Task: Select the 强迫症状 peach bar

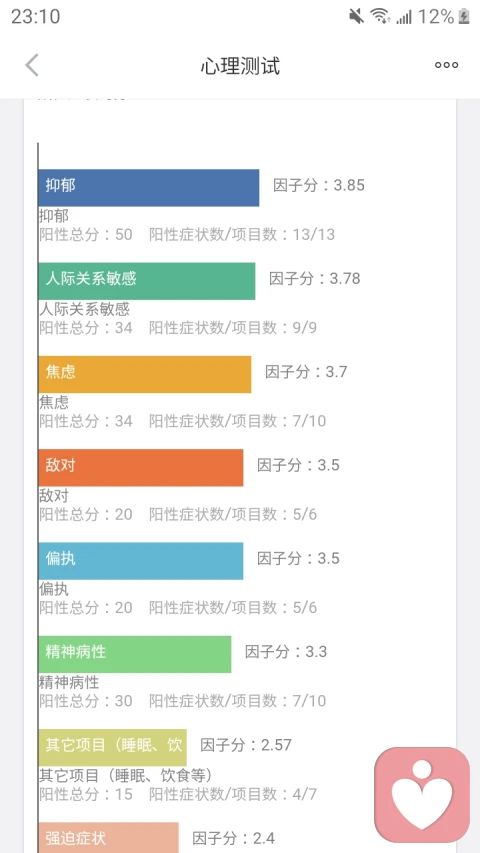Action: tap(108, 837)
